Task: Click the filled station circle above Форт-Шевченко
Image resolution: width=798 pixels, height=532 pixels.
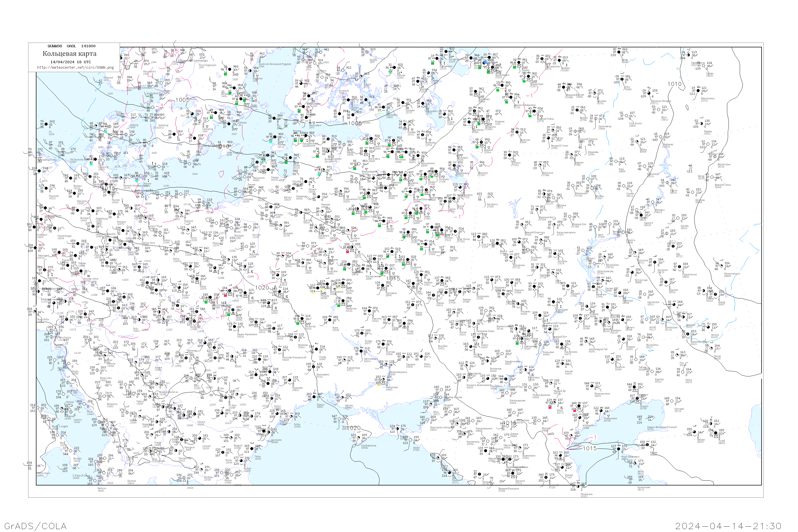Action: [619, 449]
